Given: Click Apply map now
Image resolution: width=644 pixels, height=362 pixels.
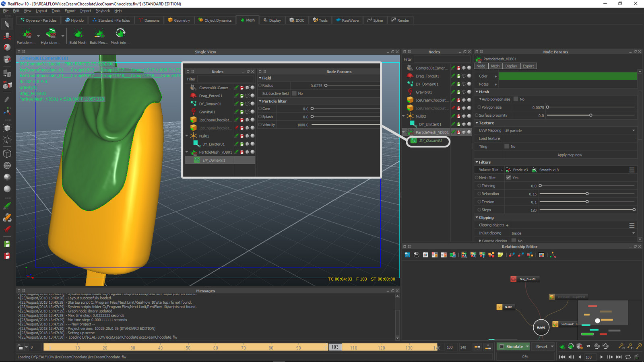Looking at the screenshot, I should 569,155.
